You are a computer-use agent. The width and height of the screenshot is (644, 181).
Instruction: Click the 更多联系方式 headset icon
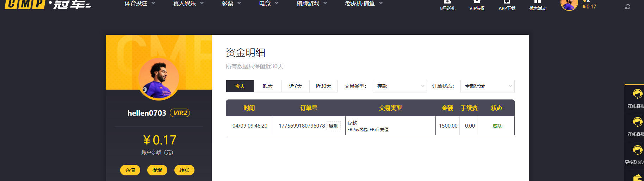(x=637, y=150)
